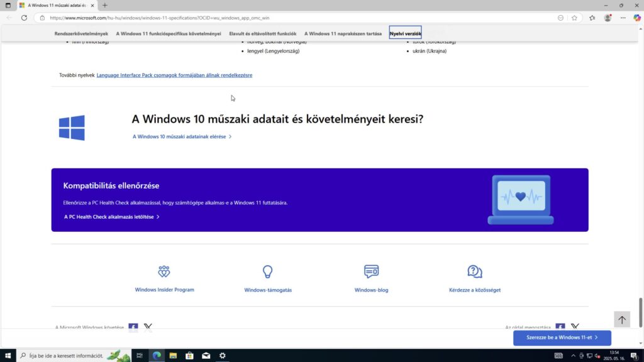The image size is (644, 362).
Task: Open the browser profile avatar
Action: pyautogui.click(x=608, y=18)
